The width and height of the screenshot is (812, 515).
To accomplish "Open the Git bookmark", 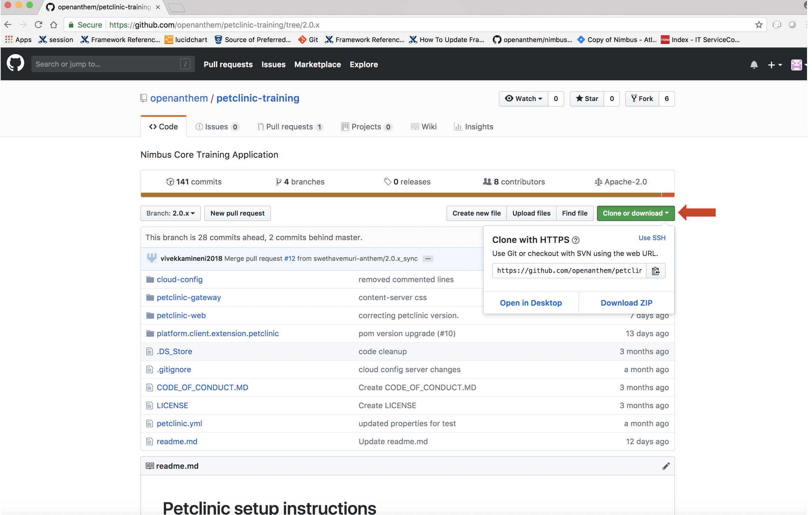I will [x=308, y=40].
